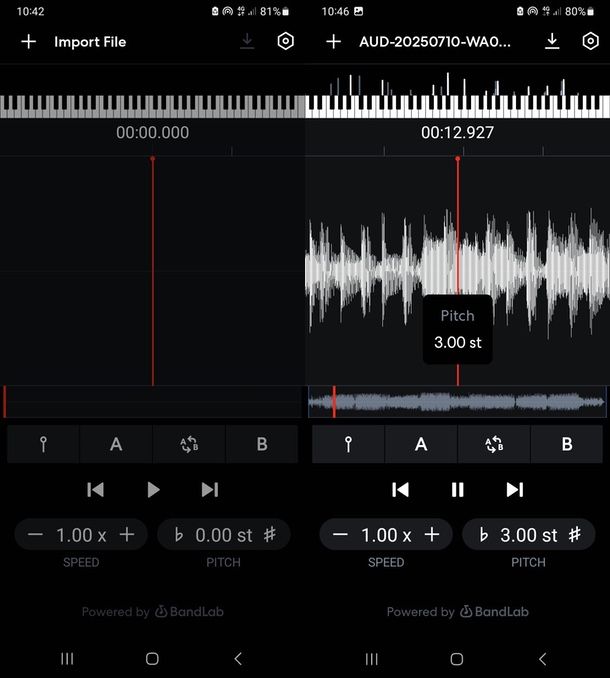This screenshot has height=678, width=610.
Task: Skip to start in the left screen
Action: click(x=96, y=490)
